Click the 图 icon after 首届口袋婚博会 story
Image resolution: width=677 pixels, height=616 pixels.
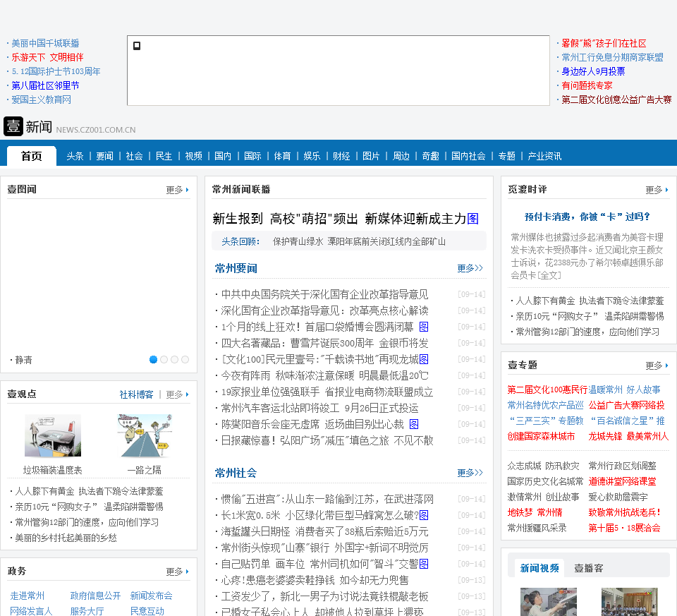(424, 327)
